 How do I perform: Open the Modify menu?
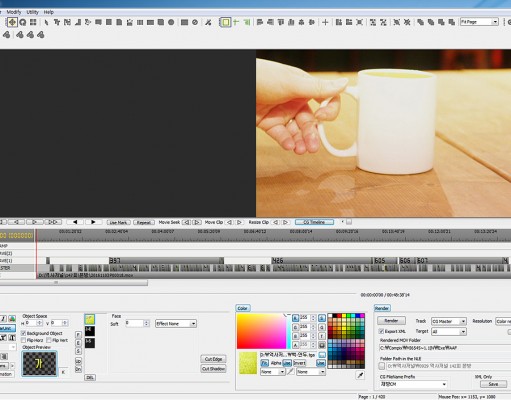14,12
